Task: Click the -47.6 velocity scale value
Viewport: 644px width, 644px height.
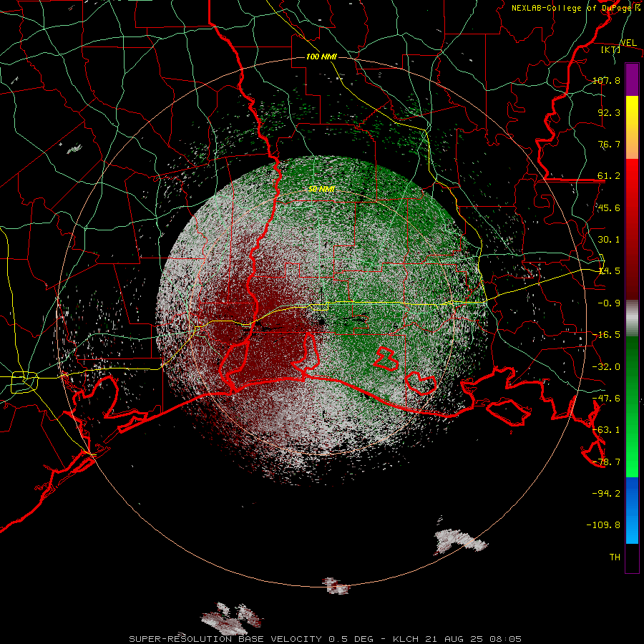Action: click(606, 399)
